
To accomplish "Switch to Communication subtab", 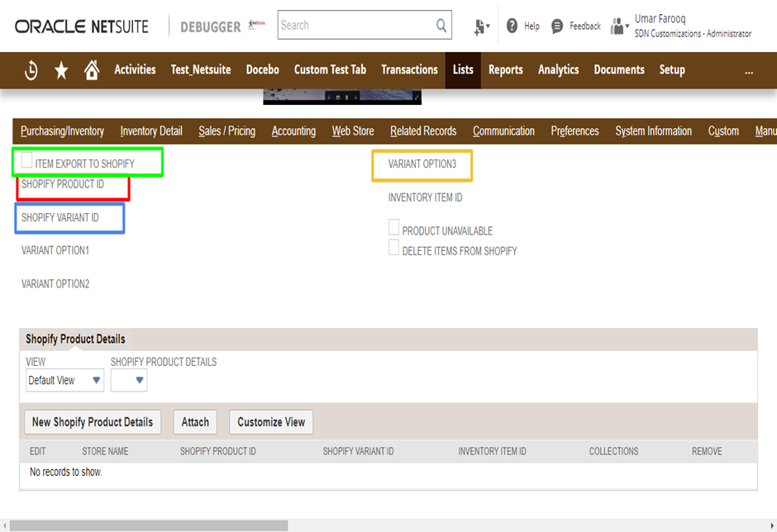I will [x=503, y=131].
